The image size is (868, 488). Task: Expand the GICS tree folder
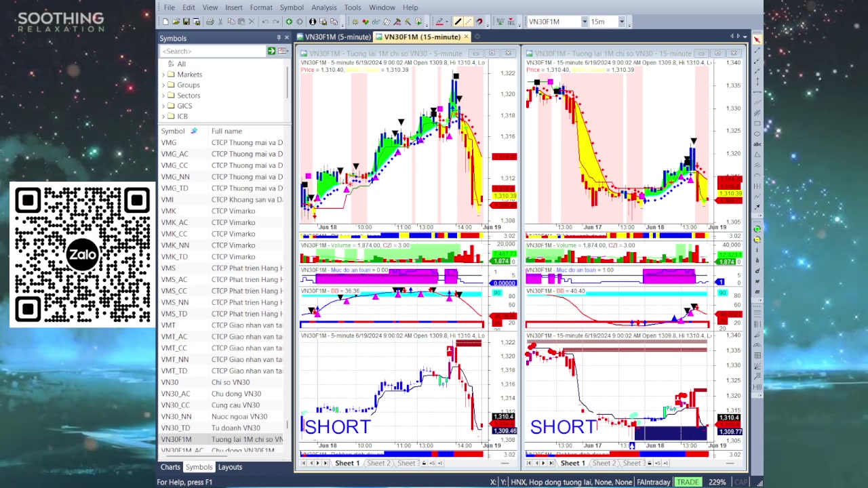(x=164, y=106)
